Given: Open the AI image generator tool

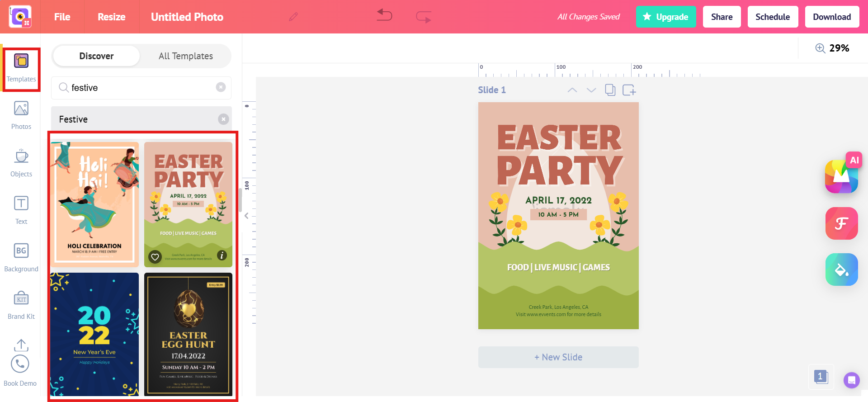Looking at the screenshot, I should coord(842,175).
